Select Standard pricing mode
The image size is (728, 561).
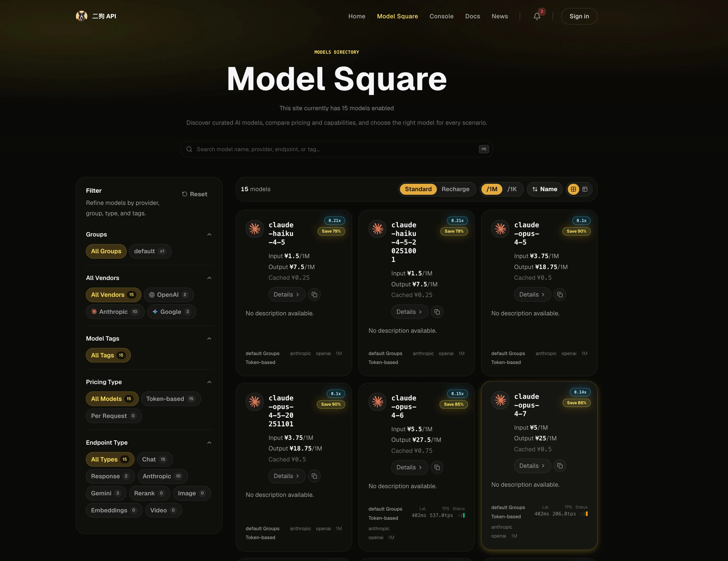[418, 189]
